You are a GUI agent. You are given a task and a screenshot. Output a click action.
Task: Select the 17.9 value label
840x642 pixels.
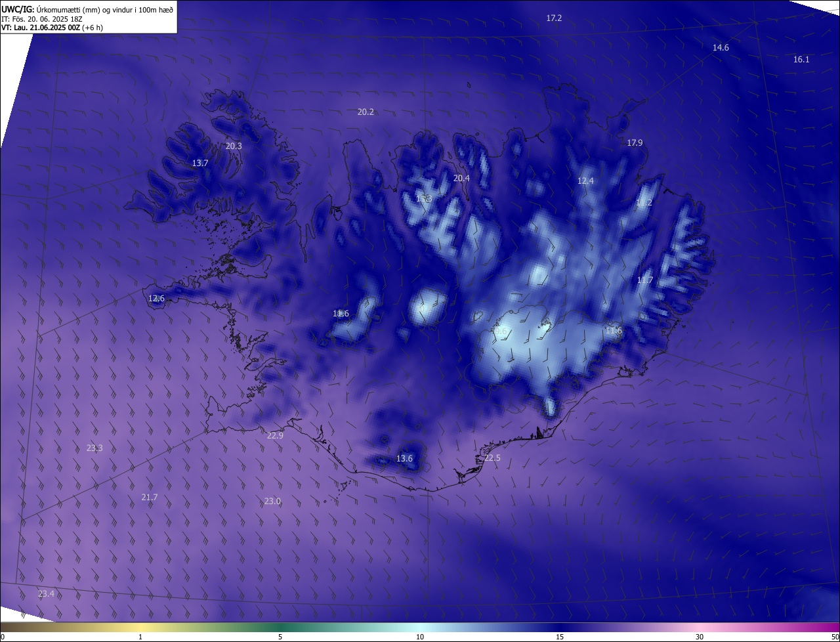(x=635, y=142)
